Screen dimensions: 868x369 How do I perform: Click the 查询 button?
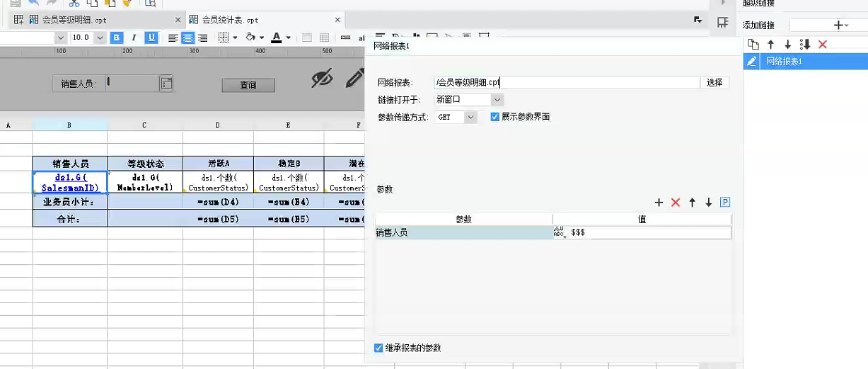click(x=248, y=85)
